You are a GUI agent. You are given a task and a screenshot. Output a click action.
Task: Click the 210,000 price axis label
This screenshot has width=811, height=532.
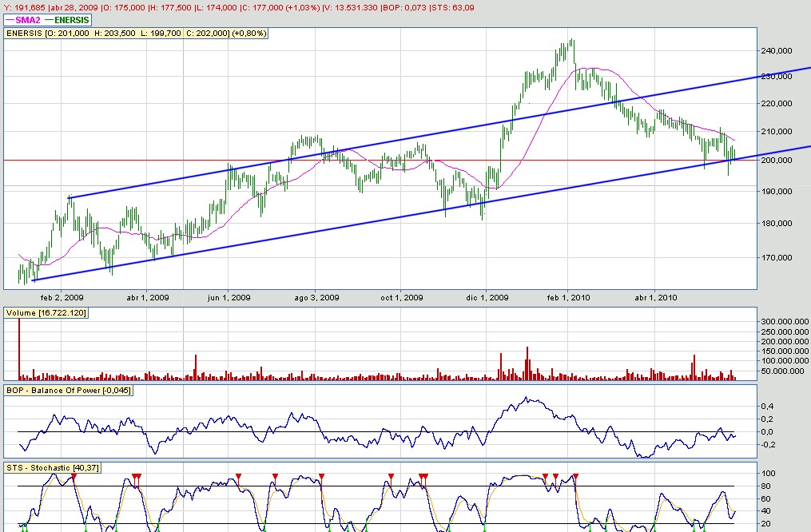[777, 131]
